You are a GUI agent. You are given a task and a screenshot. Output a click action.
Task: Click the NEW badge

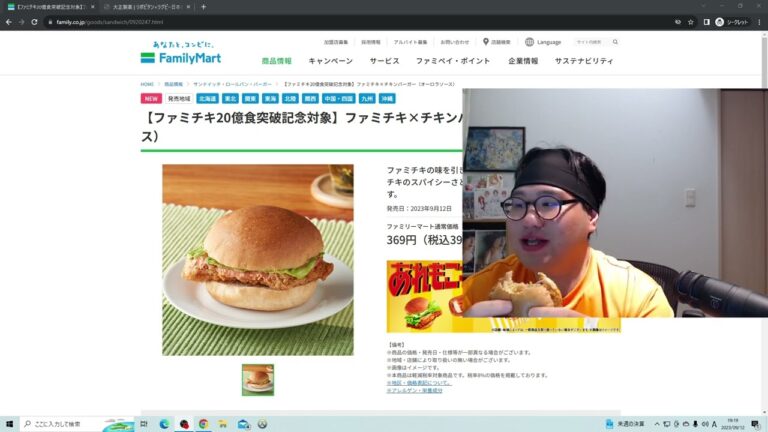pyautogui.click(x=151, y=98)
